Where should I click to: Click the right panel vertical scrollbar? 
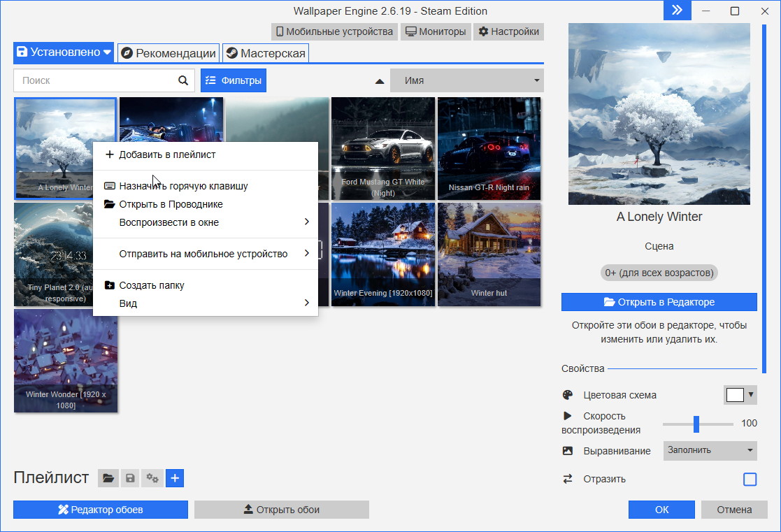click(x=764, y=199)
